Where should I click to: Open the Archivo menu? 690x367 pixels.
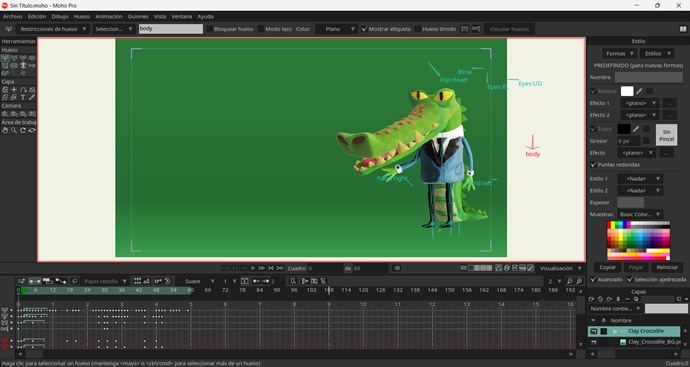point(13,16)
